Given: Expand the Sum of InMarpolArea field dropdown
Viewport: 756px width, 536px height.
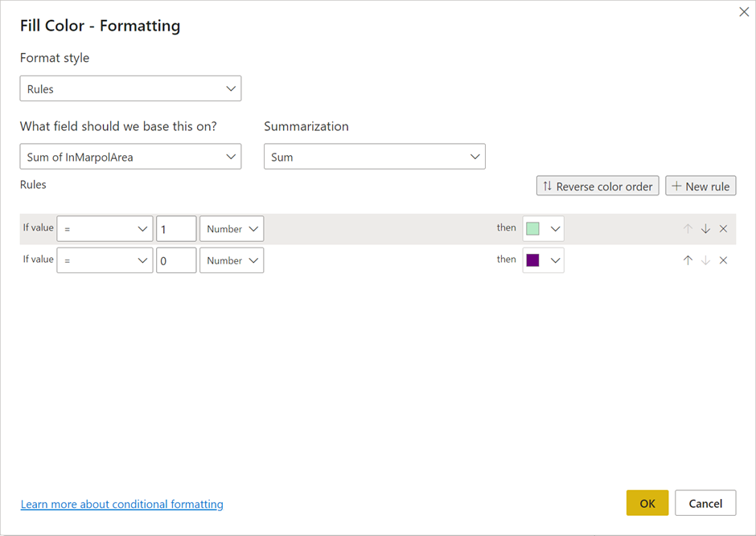Looking at the screenshot, I should 130,157.
